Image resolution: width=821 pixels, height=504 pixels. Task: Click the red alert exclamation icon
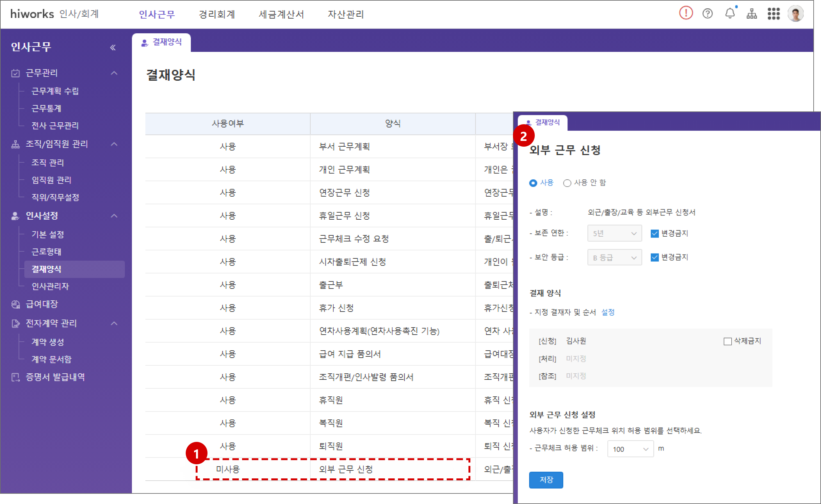[686, 13]
